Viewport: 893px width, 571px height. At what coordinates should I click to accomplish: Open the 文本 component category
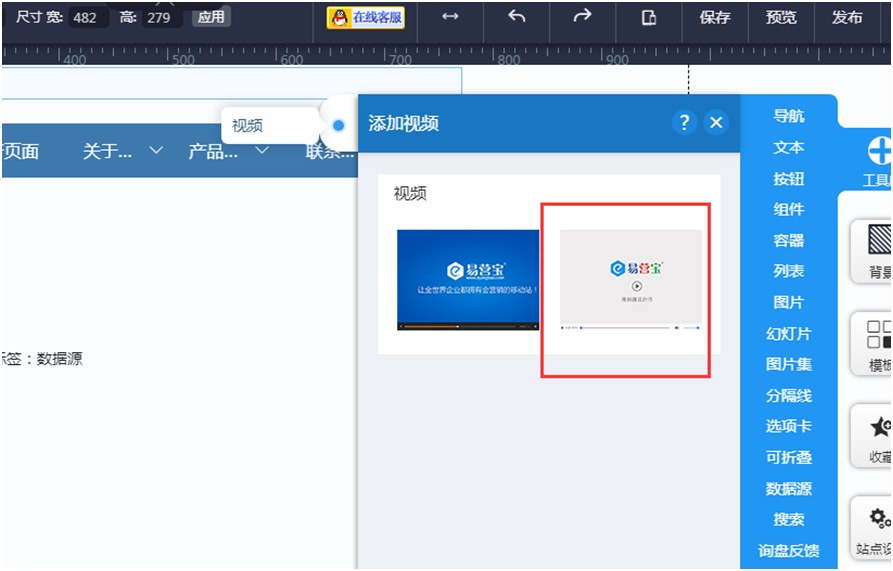789,147
